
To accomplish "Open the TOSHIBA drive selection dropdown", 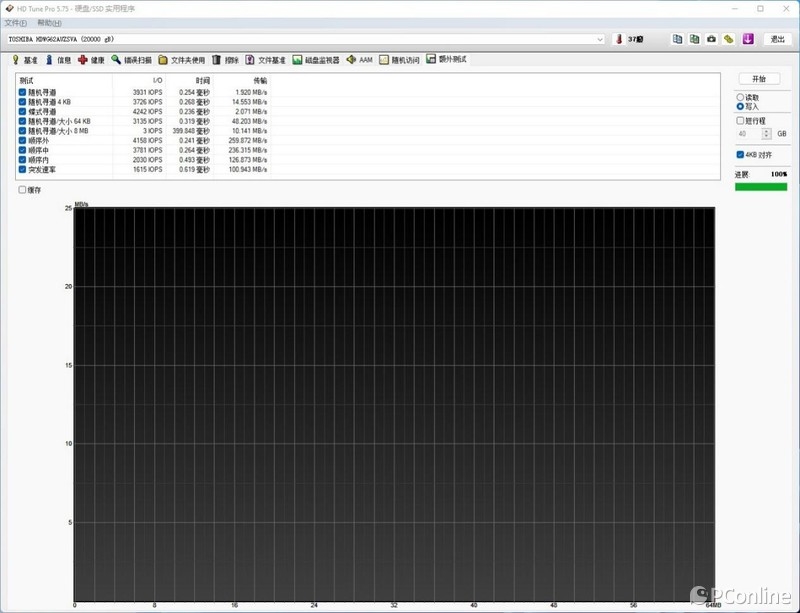I will (x=600, y=39).
